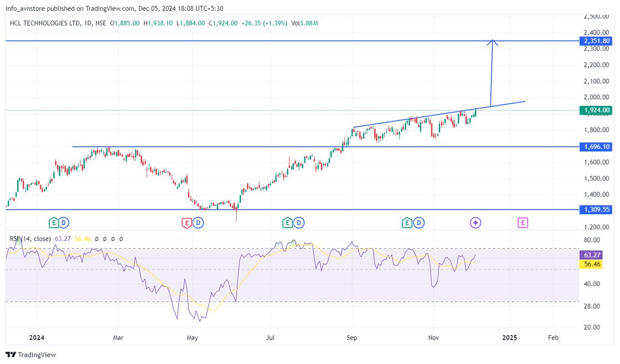Click the 2,000.00 price axis tick
620x364 pixels.
(x=597, y=97)
